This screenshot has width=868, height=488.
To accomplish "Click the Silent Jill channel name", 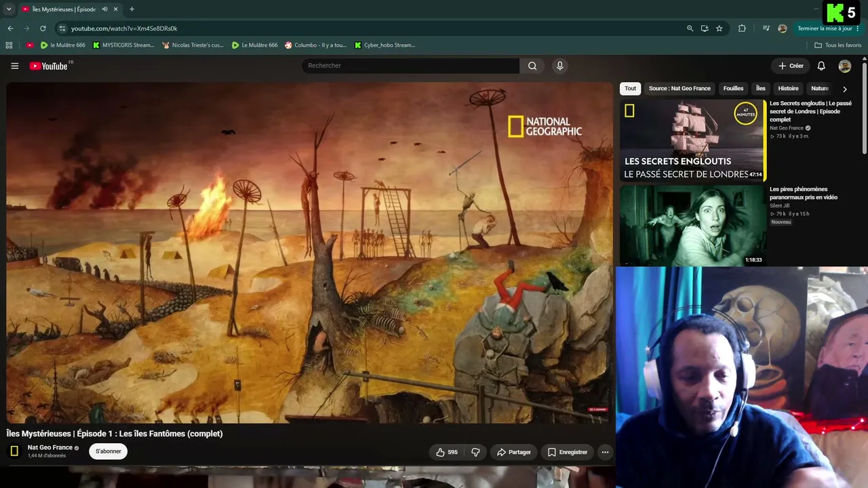I will coord(780,205).
